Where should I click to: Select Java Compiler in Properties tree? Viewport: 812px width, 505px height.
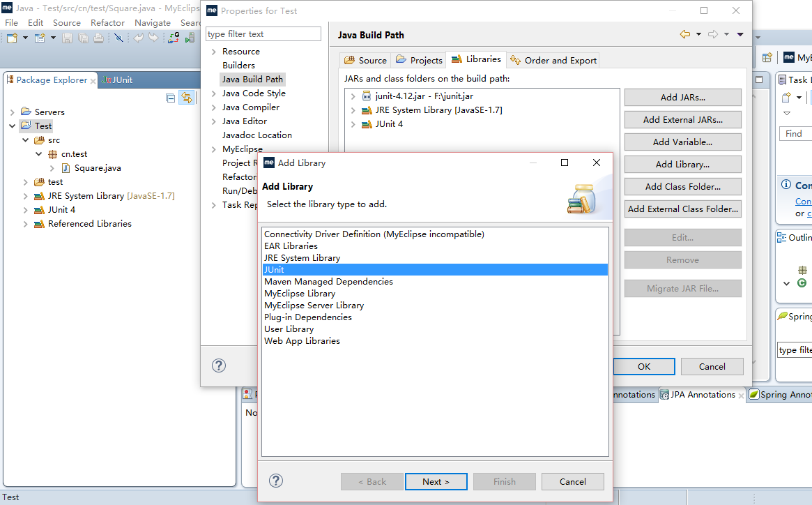coord(251,107)
